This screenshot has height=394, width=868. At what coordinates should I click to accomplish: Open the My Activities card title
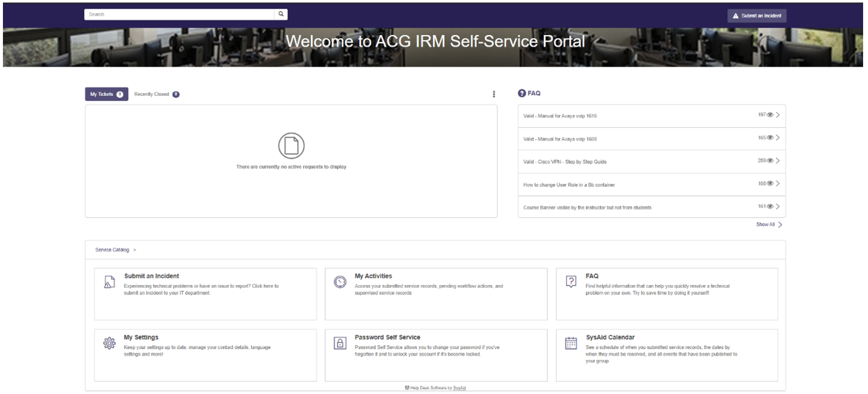coord(373,276)
